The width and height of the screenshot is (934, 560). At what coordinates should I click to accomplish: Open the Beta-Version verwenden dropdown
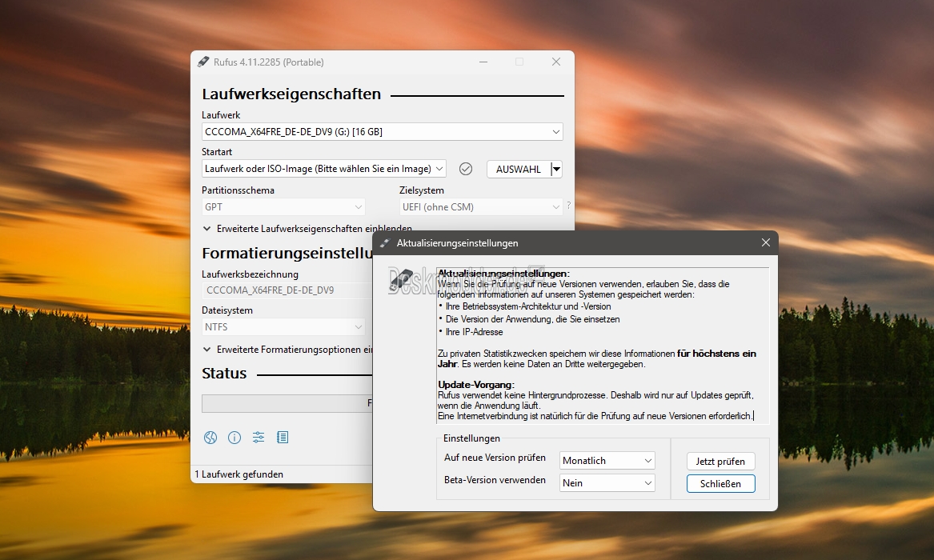(607, 483)
